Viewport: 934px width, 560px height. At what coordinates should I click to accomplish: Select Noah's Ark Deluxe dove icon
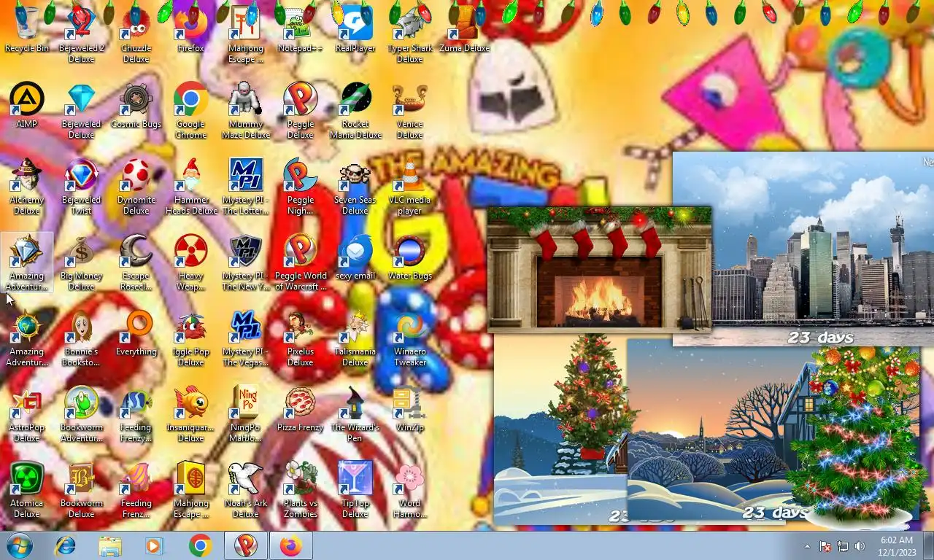click(x=246, y=489)
